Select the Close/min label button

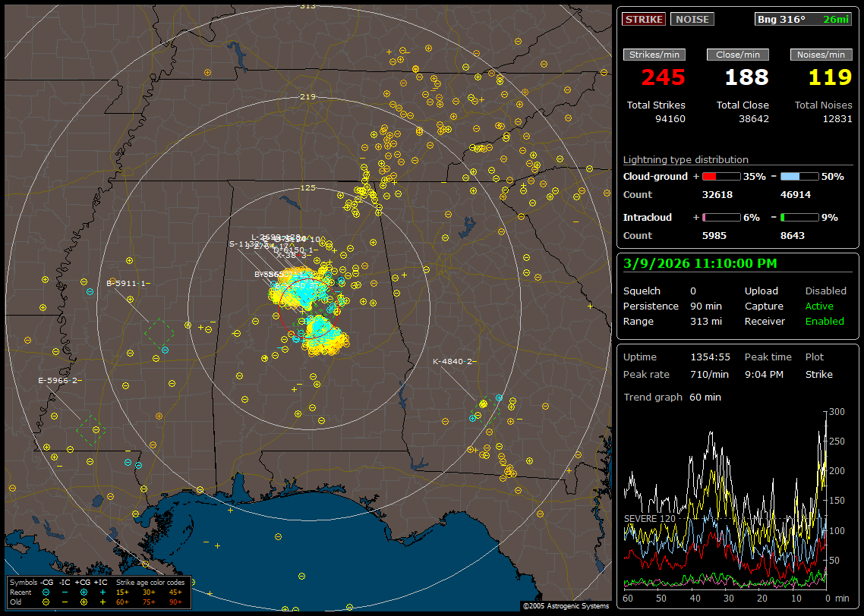(738, 55)
